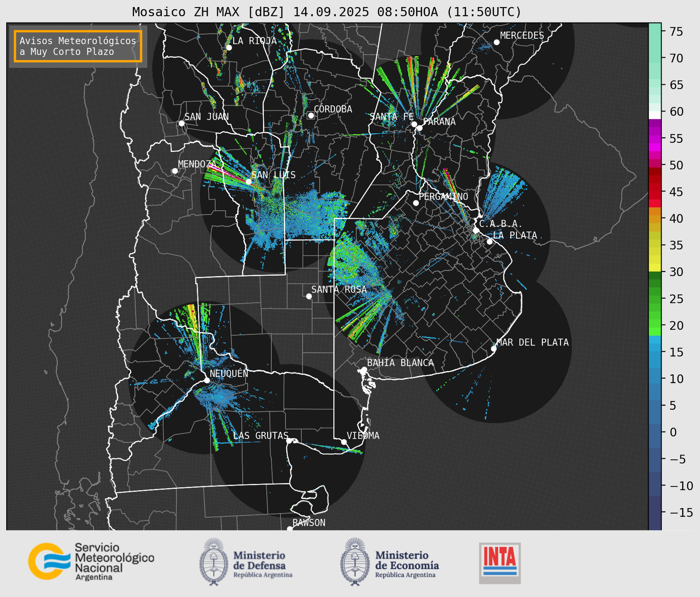700x597 pixels.
Task: Select the Mar del Plata marker dot
Action: [493, 349]
